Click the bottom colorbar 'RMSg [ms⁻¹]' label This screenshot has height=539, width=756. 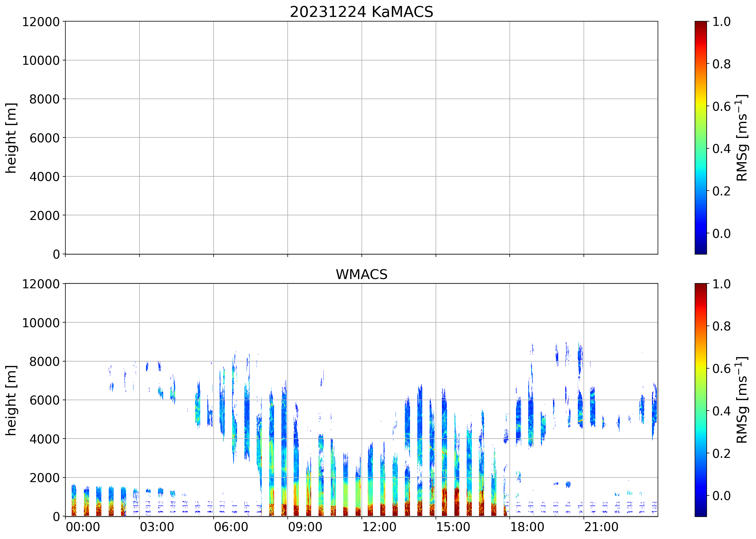(742, 400)
